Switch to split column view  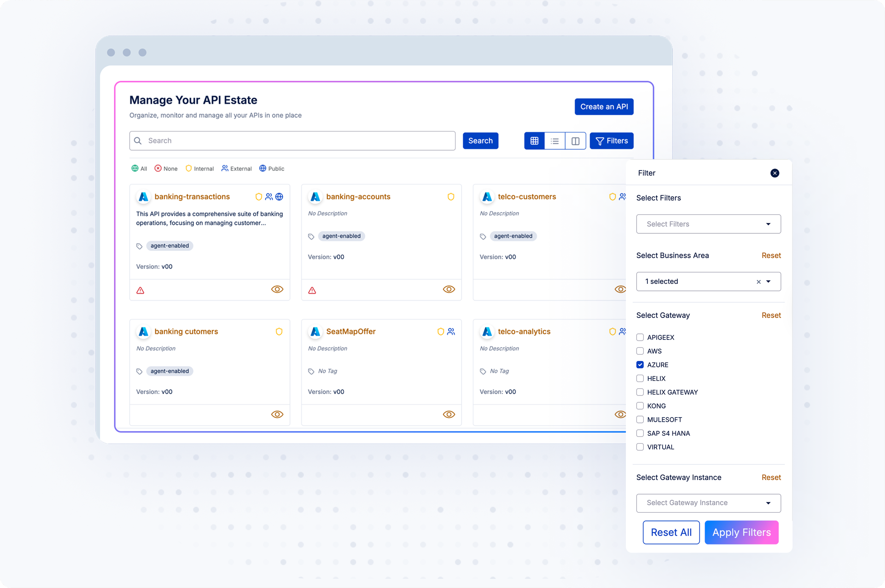575,141
